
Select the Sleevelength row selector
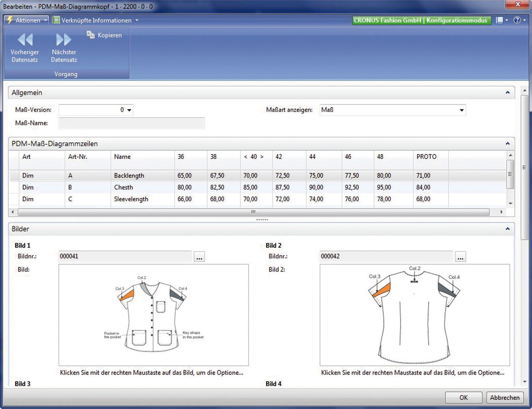pyautogui.click(x=14, y=199)
